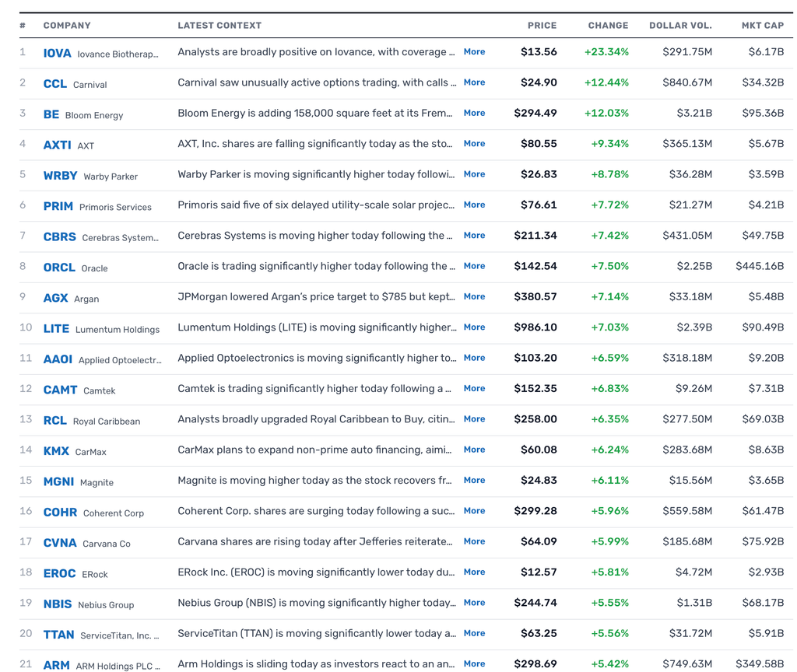Viewport: 797px width, 672px height.
Task: Click More on the CarMax row
Action: pyautogui.click(x=474, y=450)
